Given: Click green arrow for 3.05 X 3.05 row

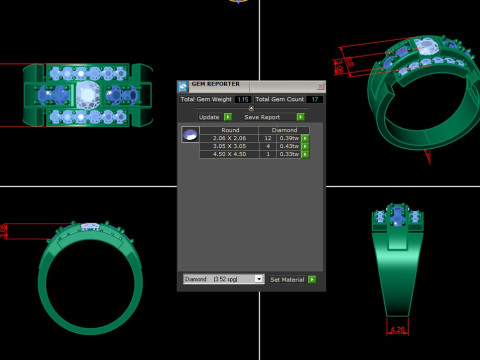Looking at the screenshot, I should (x=305, y=146).
